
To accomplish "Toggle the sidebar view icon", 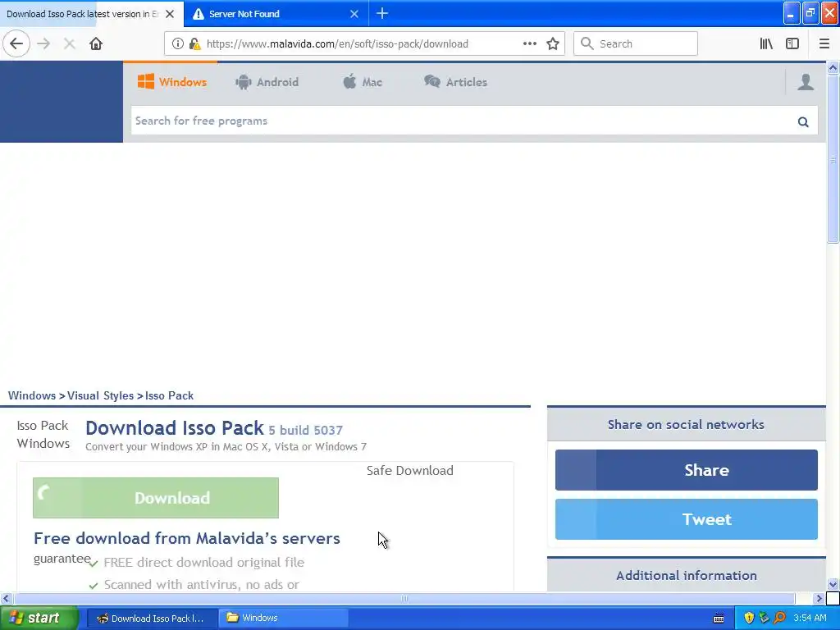I will pos(792,44).
